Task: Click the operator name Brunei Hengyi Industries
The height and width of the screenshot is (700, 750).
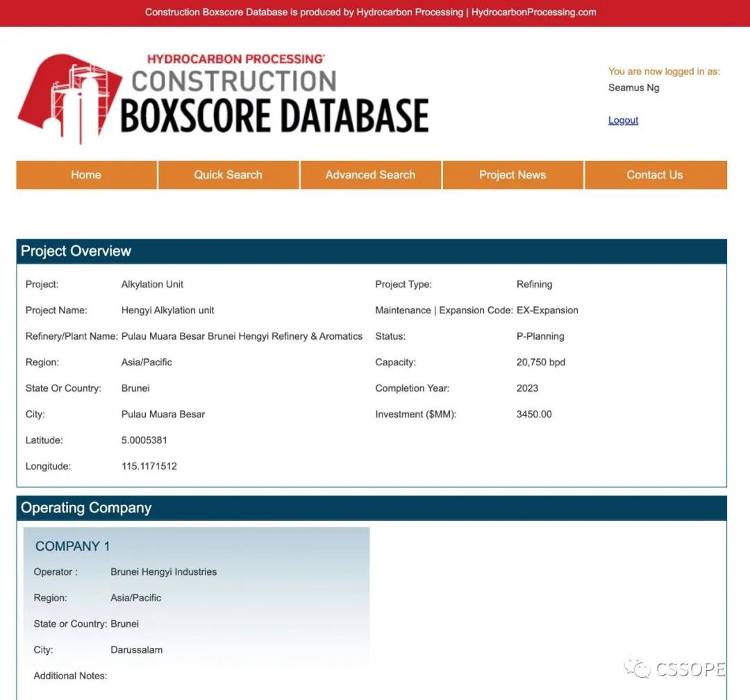Action: point(164,572)
